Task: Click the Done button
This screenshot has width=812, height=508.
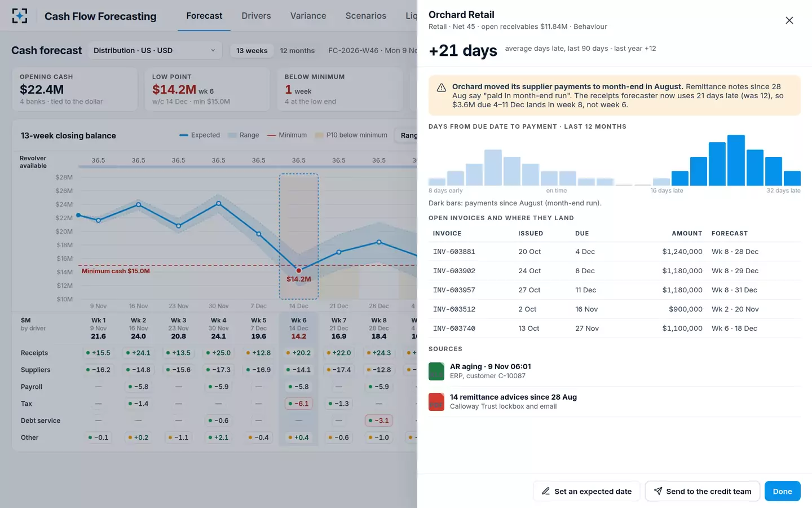Action: click(783, 491)
